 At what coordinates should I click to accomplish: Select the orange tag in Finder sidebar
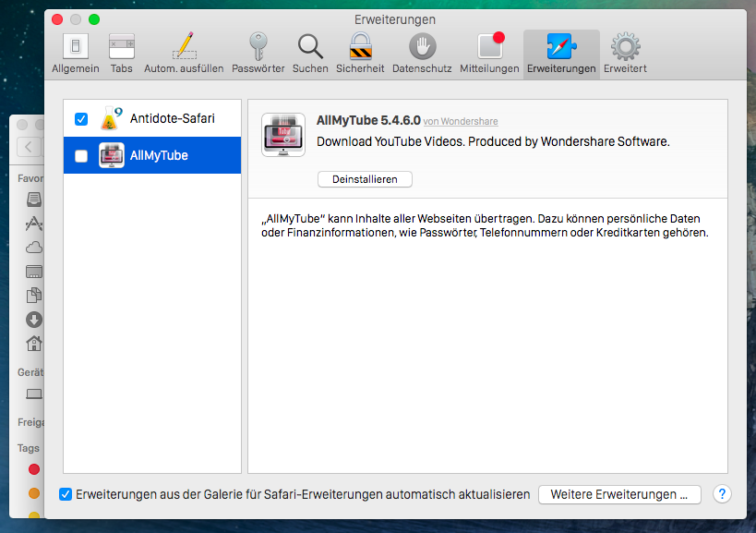[x=34, y=493]
